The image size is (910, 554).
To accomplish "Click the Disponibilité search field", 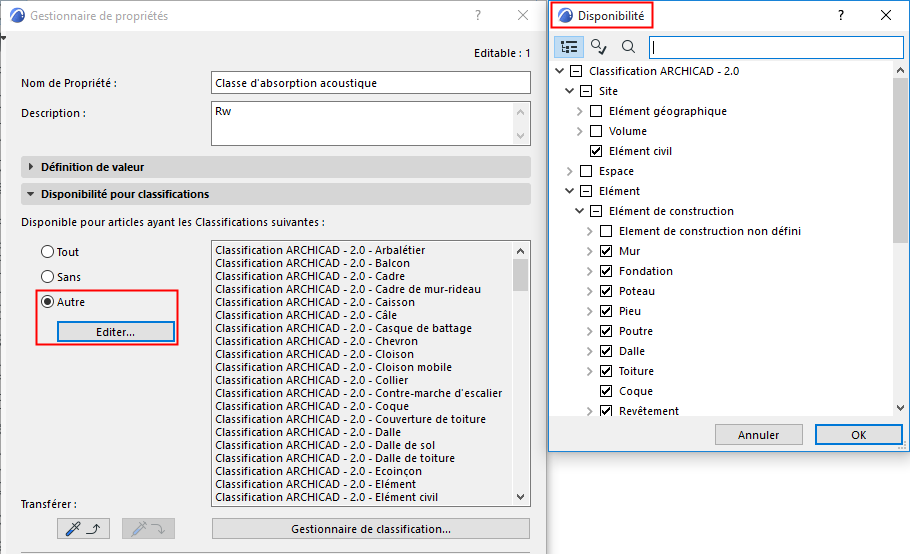I will [776, 47].
